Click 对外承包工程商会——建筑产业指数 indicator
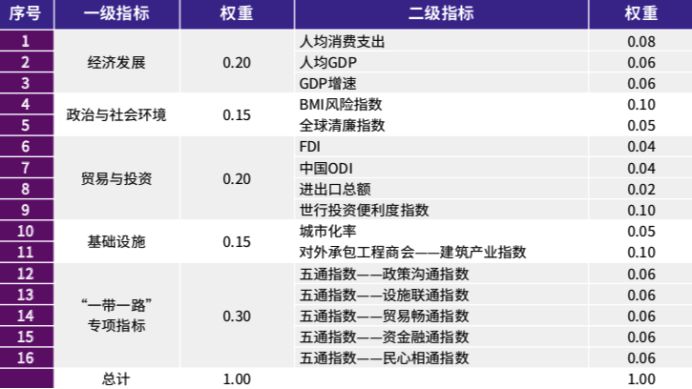 413,252
